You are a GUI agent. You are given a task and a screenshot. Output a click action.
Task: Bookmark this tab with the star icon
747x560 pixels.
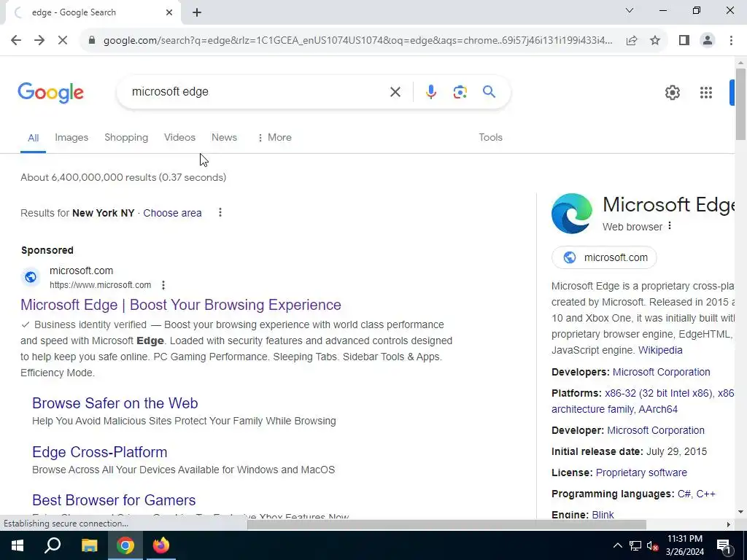[655, 41]
